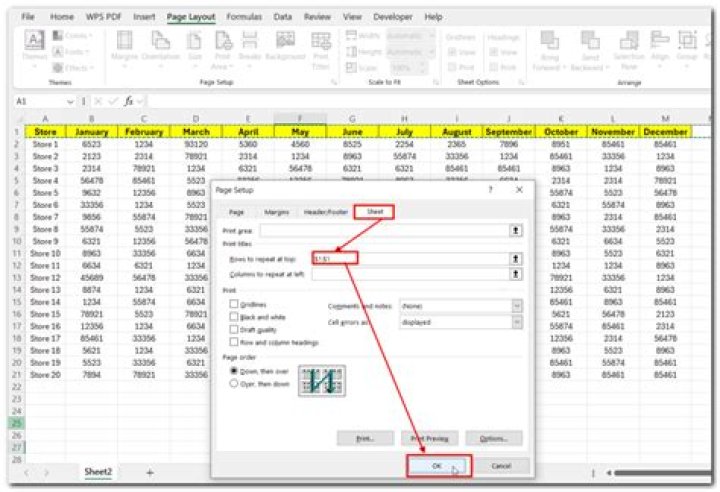Expand the Name Box dropdown
720x492 pixels.
click(70, 102)
